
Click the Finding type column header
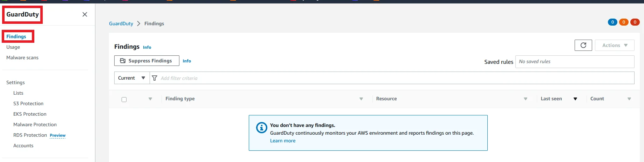pyautogui.click(x=180, y=99)
